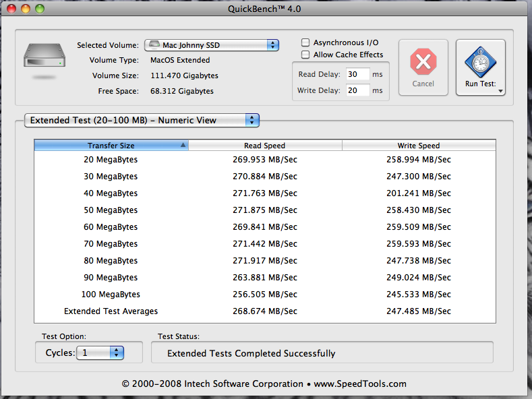Select the 70 MegaBytes row

point(265,244)
